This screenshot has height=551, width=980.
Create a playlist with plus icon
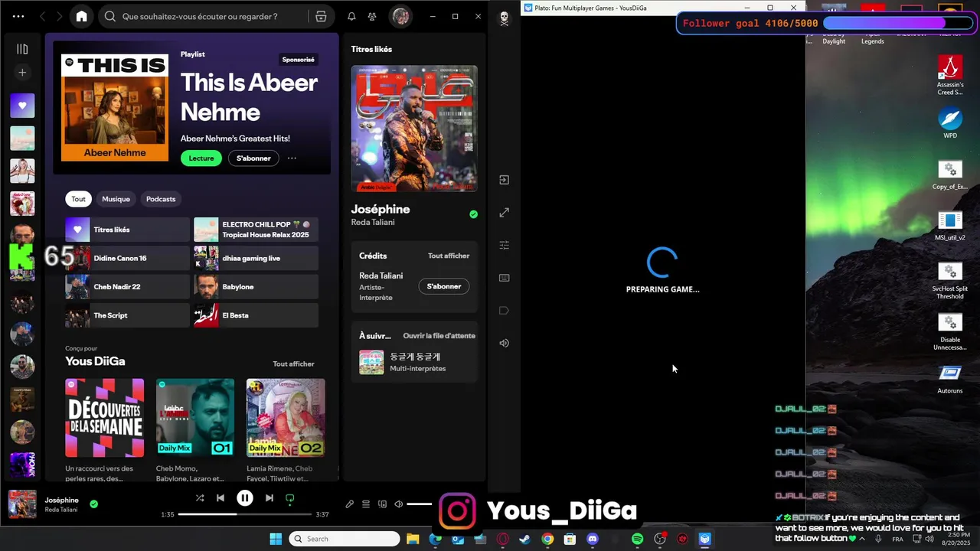click(22, 73)
